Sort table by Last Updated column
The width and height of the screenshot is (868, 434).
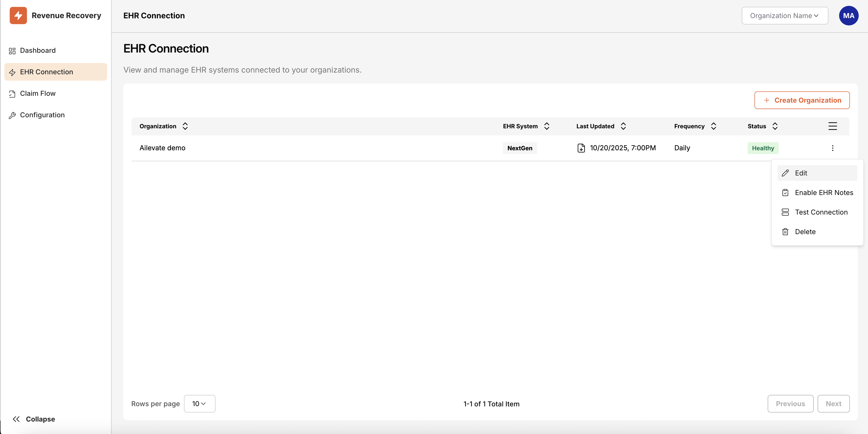[623, 126]
